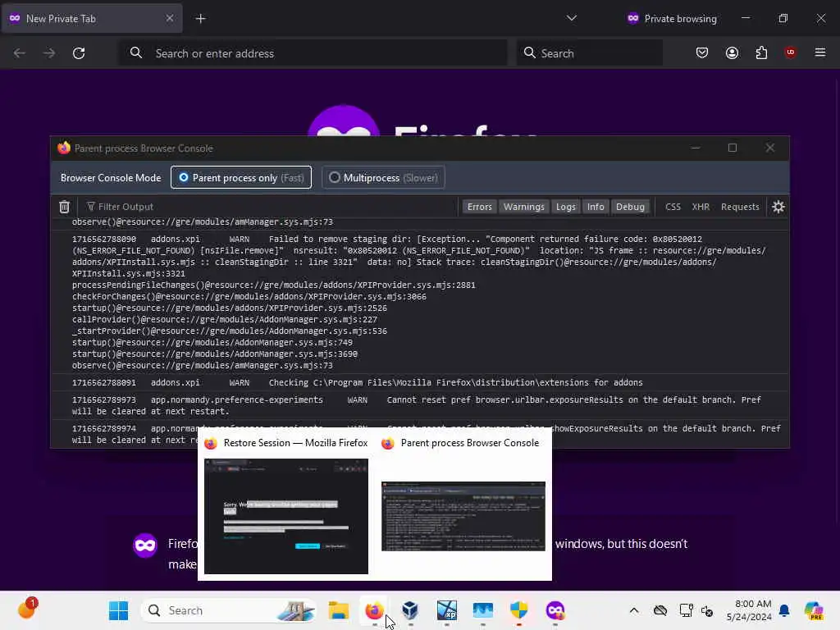Viewport: 840px width, 630px height.
Task: Select the New Private Tab tab
Action: [x=92, y=19]
